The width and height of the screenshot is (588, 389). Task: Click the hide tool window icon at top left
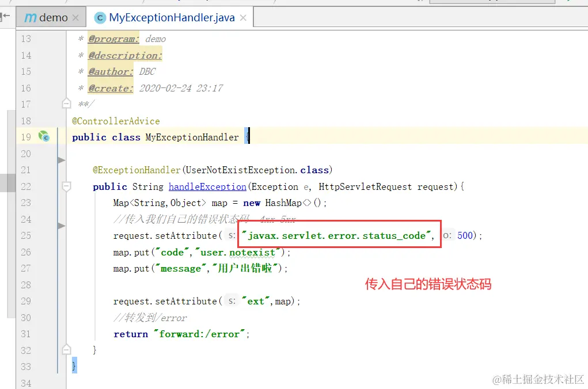click(5, 17)
